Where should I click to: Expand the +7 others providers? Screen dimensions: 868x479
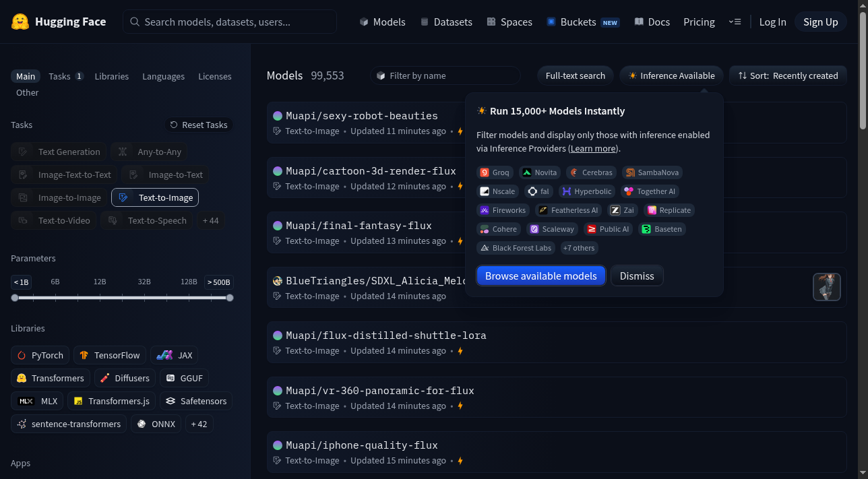[x=579, y=248]
